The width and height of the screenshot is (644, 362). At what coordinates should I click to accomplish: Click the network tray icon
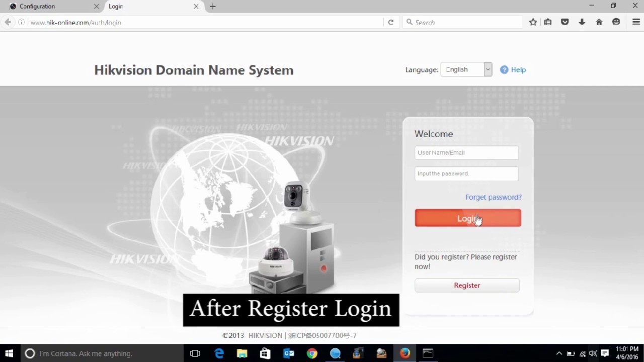coord(582,353)
